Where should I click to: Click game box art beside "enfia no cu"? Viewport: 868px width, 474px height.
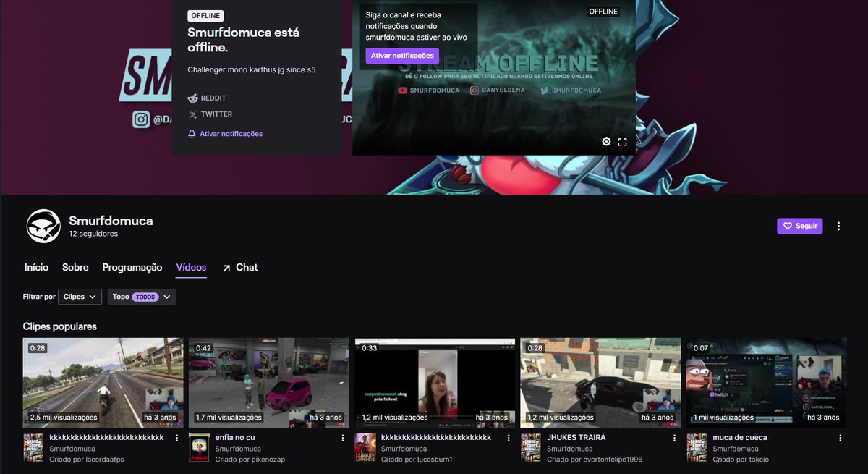coord(199,448)
